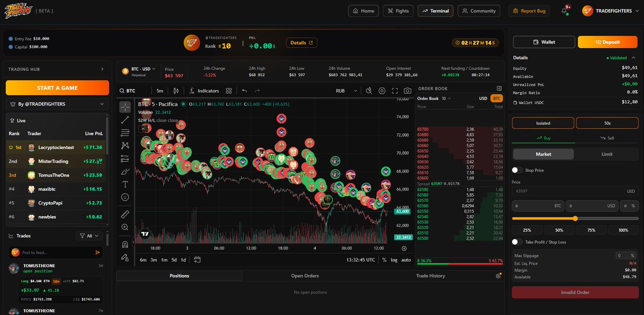The width and height of the screenshot is (644, 315).
Task: Click the BTC amount input field
Action: 538,206
